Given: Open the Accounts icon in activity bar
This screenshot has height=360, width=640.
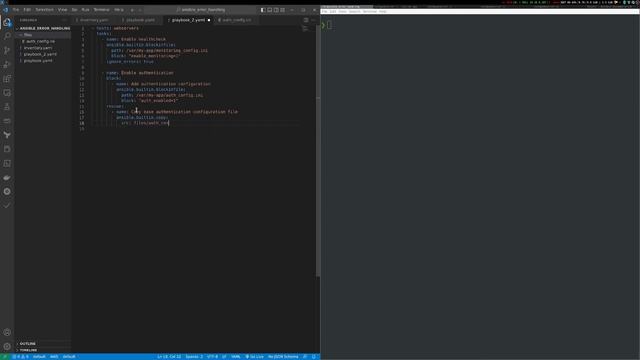Looking at the screenshot, I should coord(7,332).
